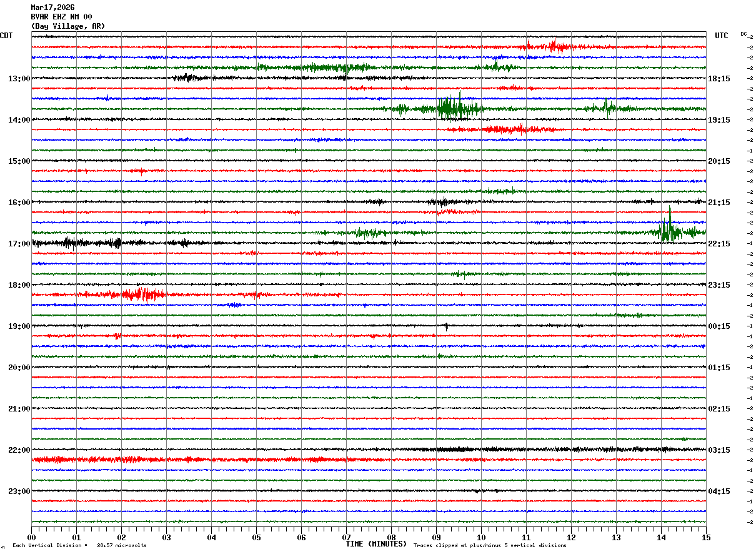The width and height of the screenshot is (756, 554).
Task: Select the 23:00 CDT time label
Action: (x=19, y=491)
